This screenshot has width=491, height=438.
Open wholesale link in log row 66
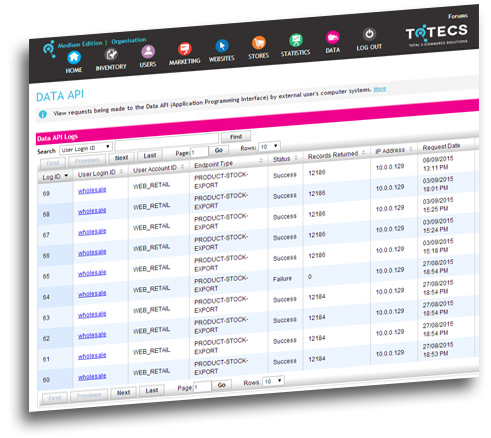(92, 252)
